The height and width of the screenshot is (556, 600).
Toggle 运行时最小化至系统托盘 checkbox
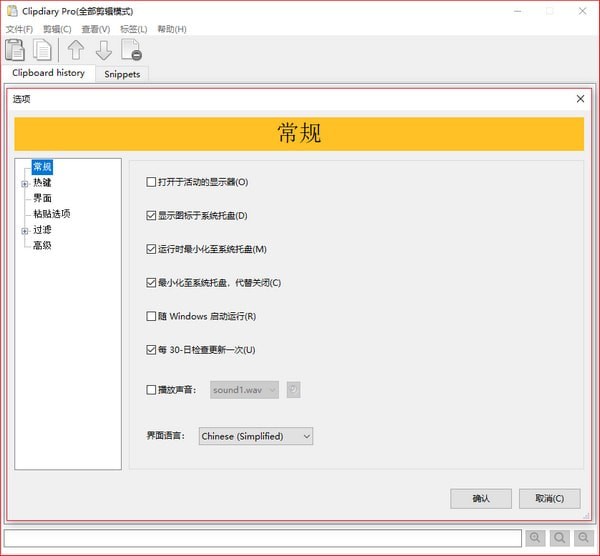pos(151,249)
